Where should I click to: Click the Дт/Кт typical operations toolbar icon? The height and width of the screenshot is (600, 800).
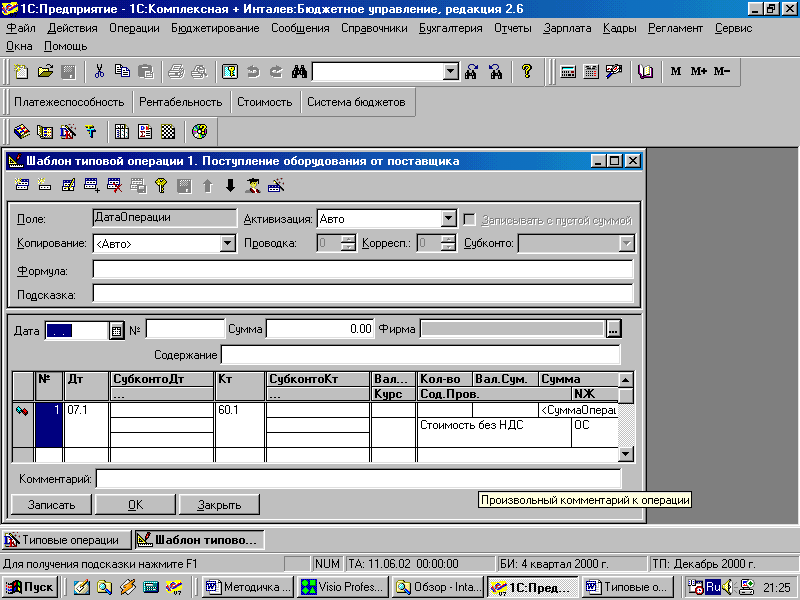pos(68,132)
